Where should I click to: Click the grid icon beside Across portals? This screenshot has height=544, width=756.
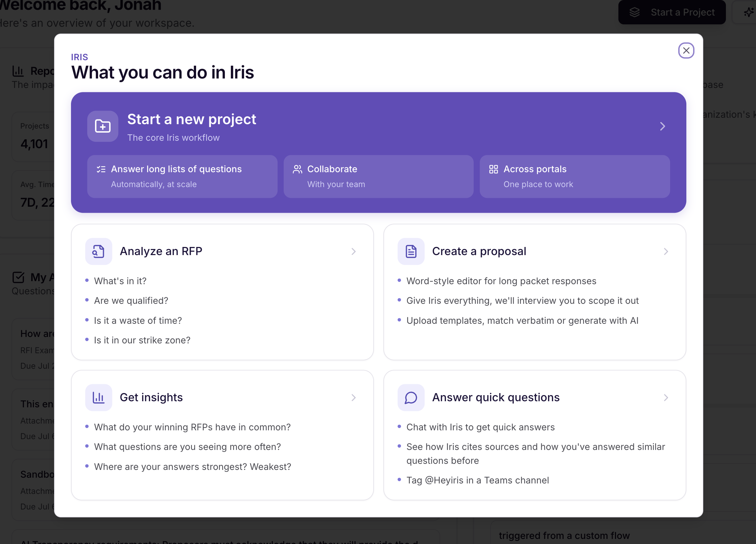[x=494, y=169]
